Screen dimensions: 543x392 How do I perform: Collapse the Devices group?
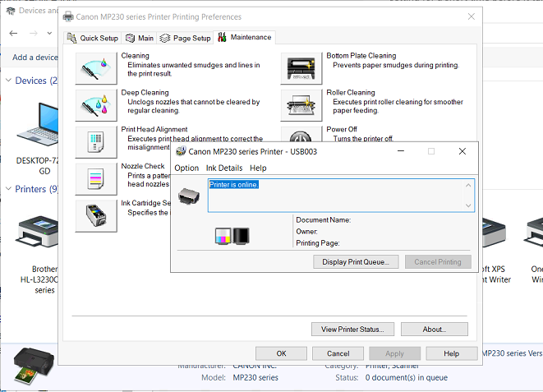(x=8, y=80)
